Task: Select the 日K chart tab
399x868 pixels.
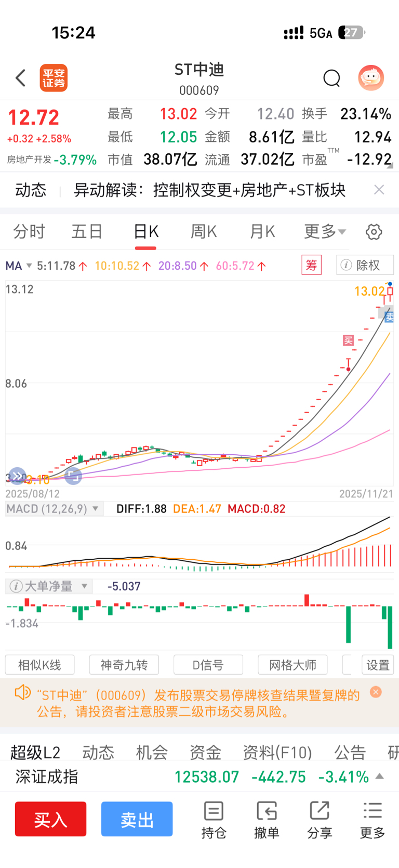Action: 146,231
